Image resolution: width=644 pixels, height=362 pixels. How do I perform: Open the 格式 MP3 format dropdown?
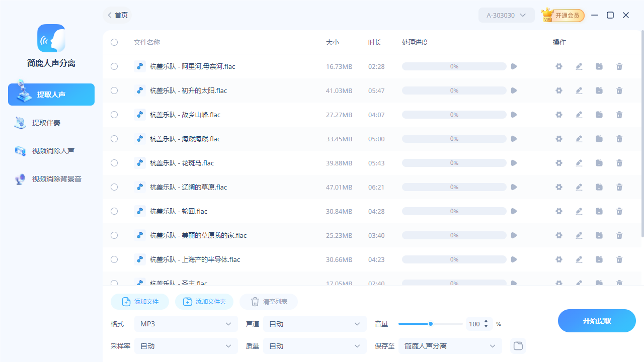coord(186,324)
